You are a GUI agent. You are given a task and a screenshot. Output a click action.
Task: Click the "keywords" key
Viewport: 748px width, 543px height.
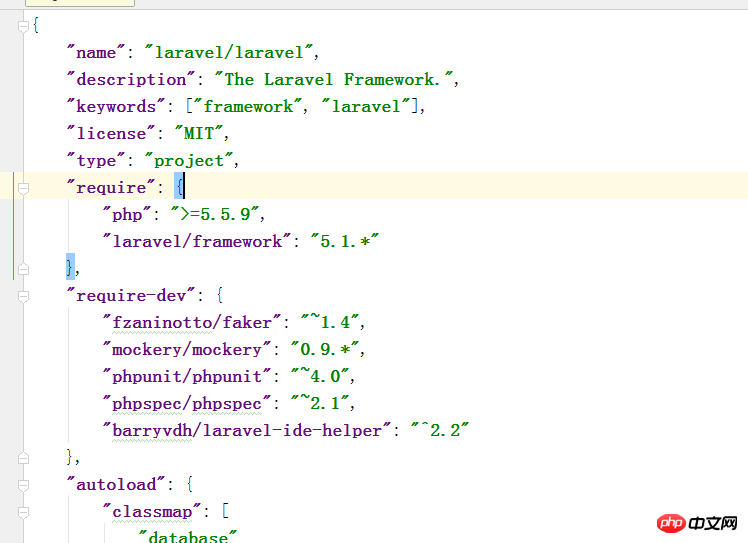[116, 106]
